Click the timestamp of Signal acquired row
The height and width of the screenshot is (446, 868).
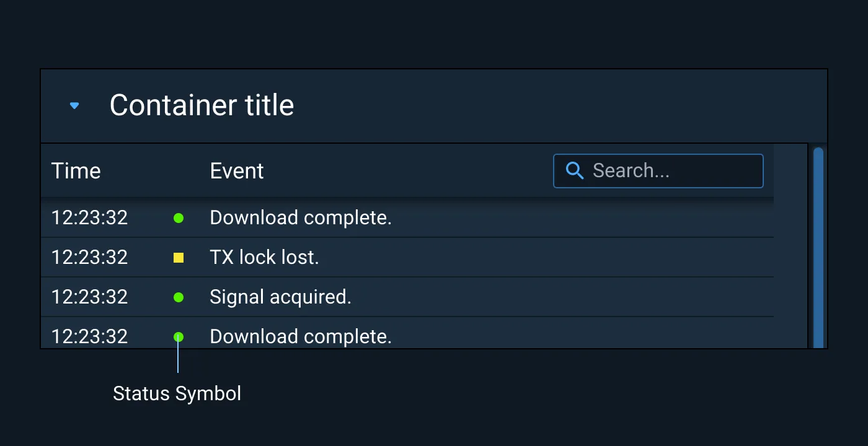point(89,297)
